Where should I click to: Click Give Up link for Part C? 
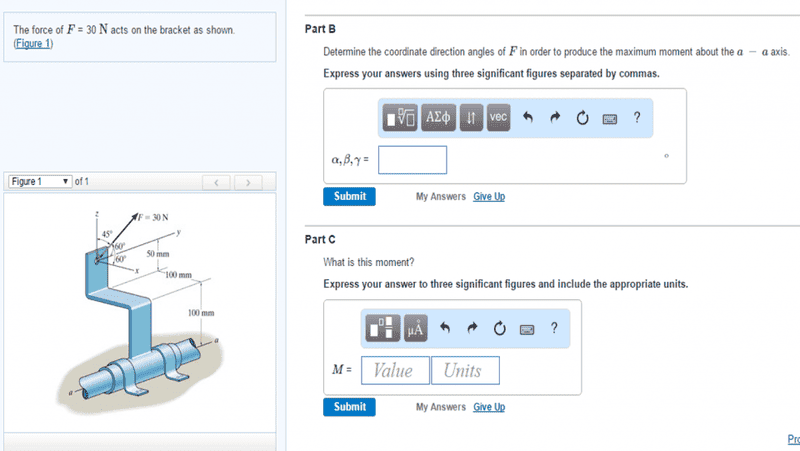tap(489, 407)
